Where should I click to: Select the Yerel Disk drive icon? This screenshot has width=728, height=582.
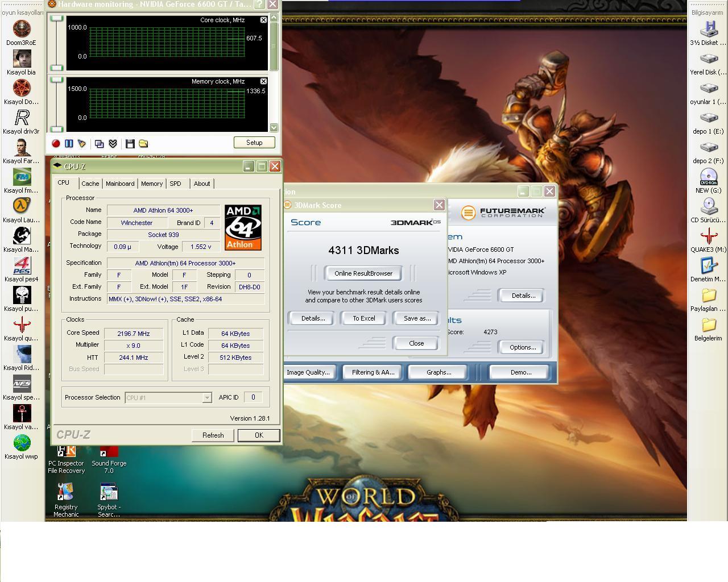point(708,63)
